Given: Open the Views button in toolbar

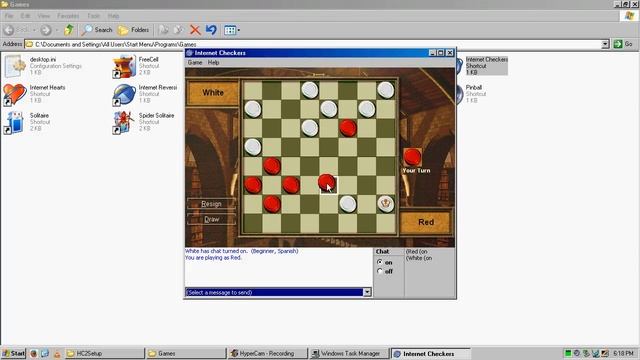Looking at the screenshot, I should coord(231,30).
